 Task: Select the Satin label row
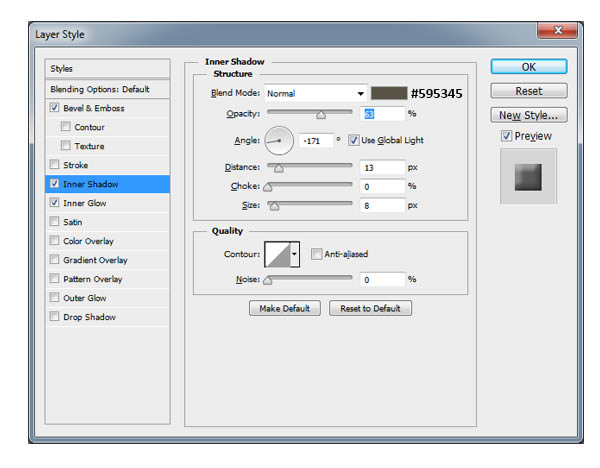coord(107,222)
